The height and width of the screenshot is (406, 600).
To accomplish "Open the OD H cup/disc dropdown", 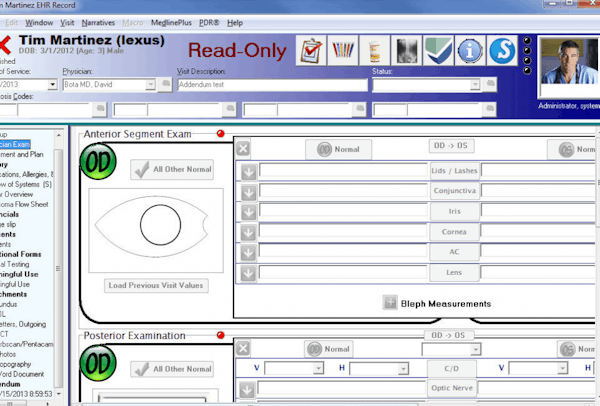I will tap(403, 368).
